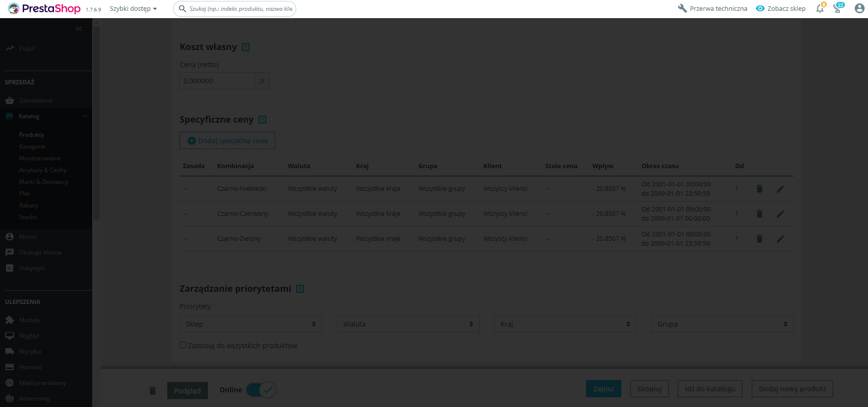Focus the Cena (netto) cost input
Image resolution: width=868 pixels, height=407 pixels.
pyautogui.click(x=217, y=81)
